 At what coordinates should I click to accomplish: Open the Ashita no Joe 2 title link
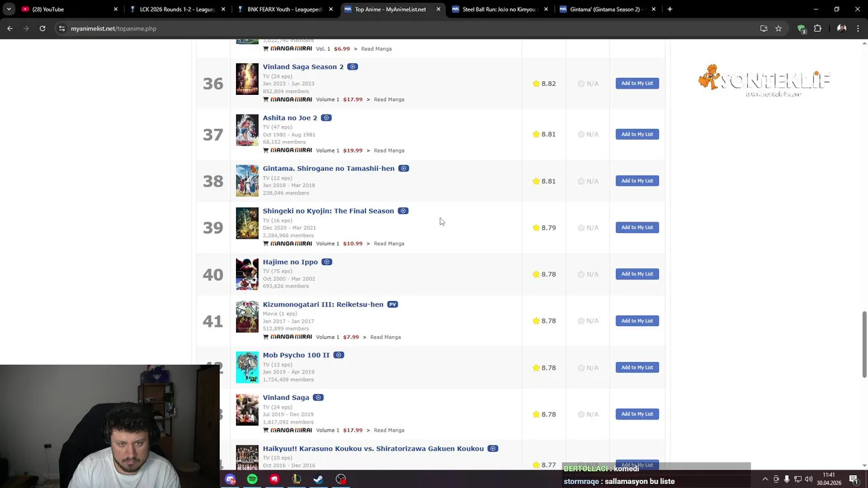[290, 118]
